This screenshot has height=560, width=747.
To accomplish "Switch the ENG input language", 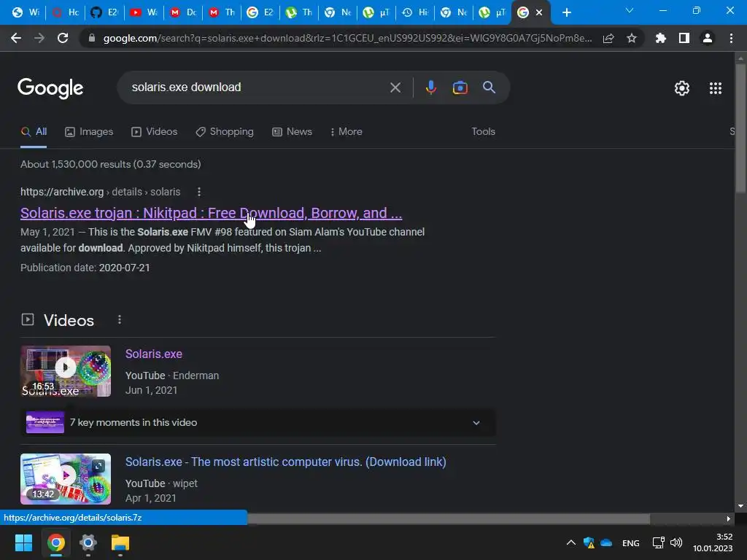I will pos(630,542).
